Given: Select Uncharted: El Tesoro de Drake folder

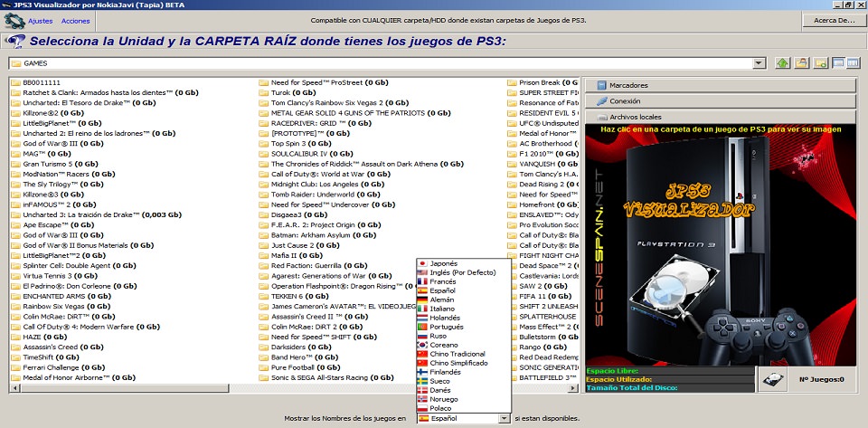Looking at the screenshot, I should [83, 103].
